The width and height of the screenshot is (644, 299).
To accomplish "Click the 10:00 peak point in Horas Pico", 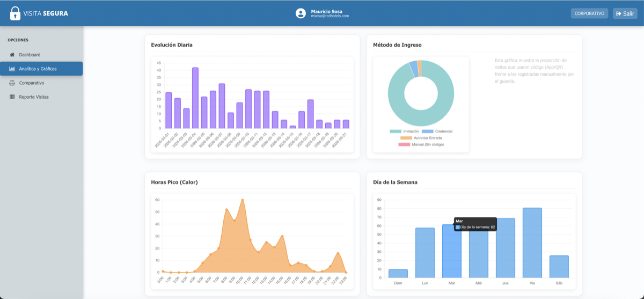I will (x=243, y=200).
